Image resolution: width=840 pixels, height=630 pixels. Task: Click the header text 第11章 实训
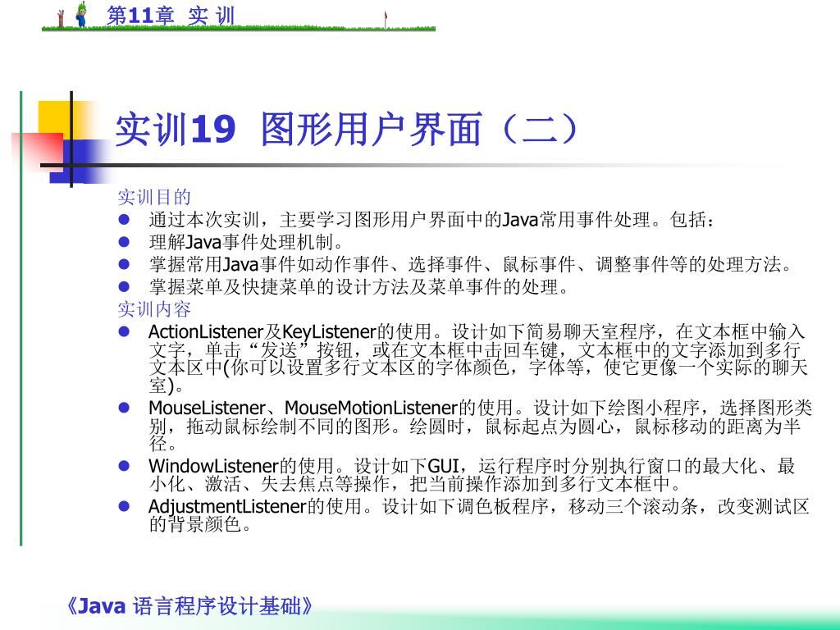[171, 15]
